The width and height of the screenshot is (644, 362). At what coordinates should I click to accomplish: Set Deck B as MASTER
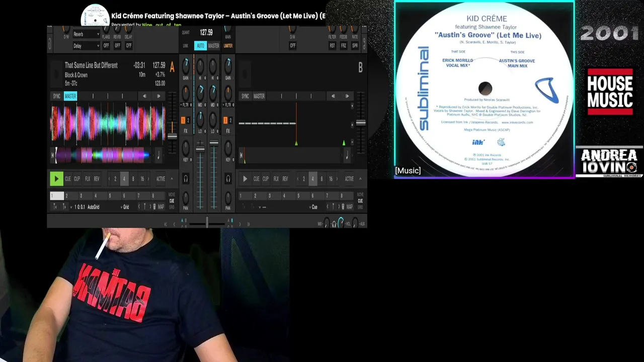tap(259, 96)
